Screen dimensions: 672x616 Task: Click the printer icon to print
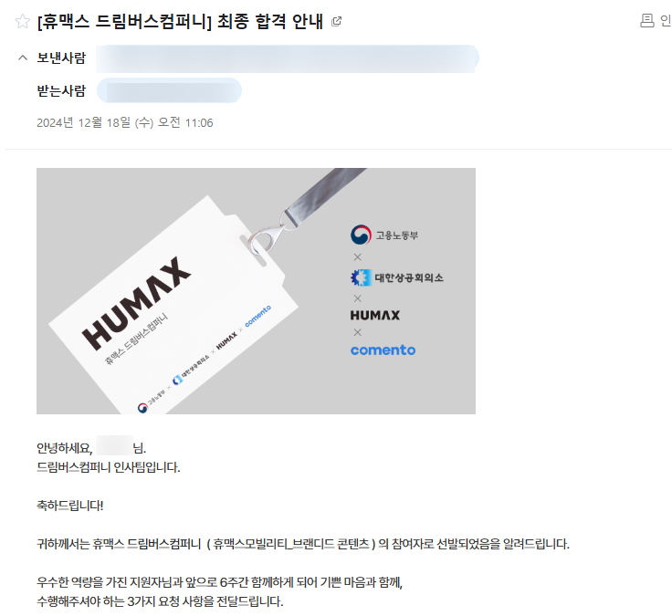646,21
